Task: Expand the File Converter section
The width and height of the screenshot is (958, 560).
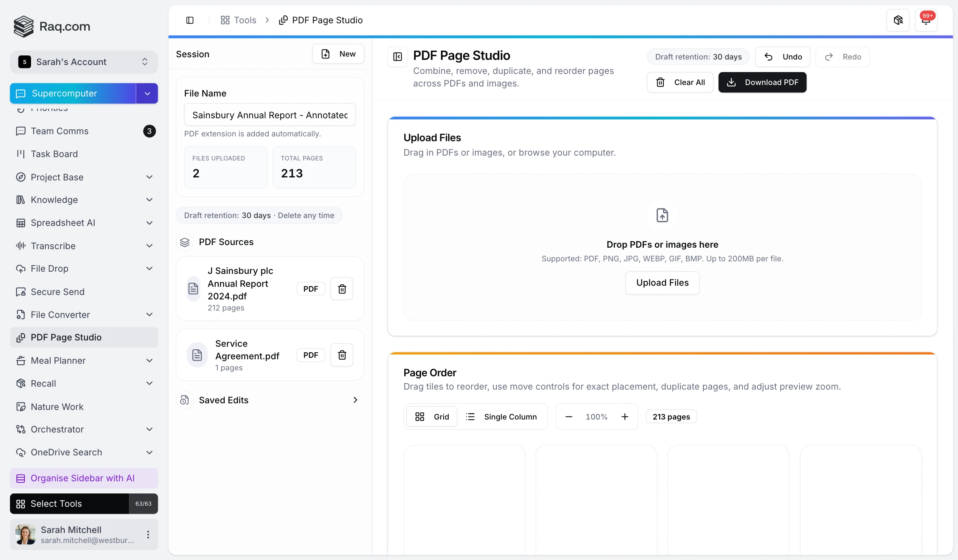Action: point(149,315)
